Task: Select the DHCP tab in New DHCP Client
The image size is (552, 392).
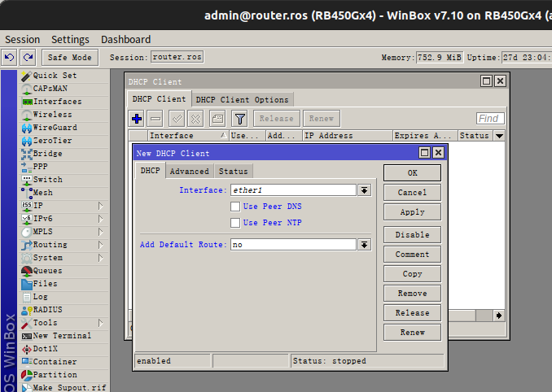Action: click(x=151, y=171)
